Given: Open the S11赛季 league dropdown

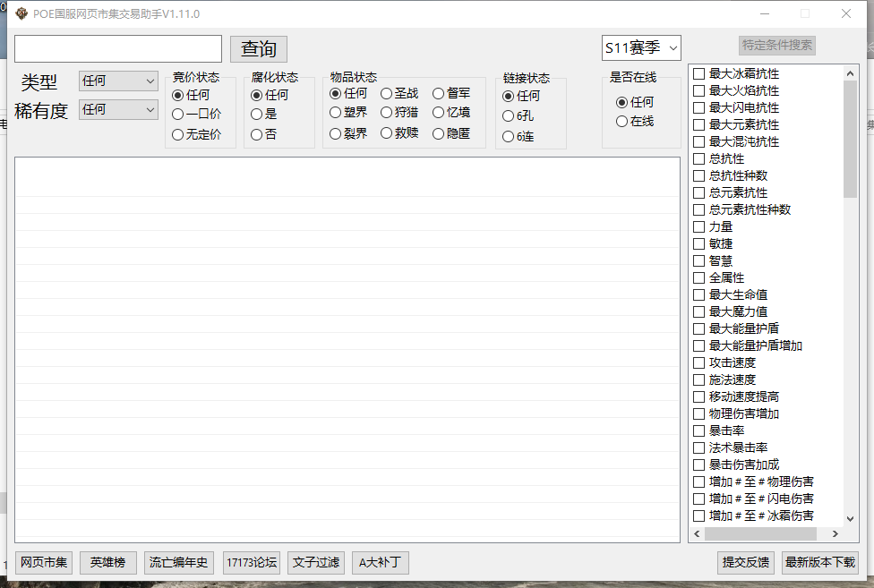Looking at the screenshot, I should (x=641, y=48).
